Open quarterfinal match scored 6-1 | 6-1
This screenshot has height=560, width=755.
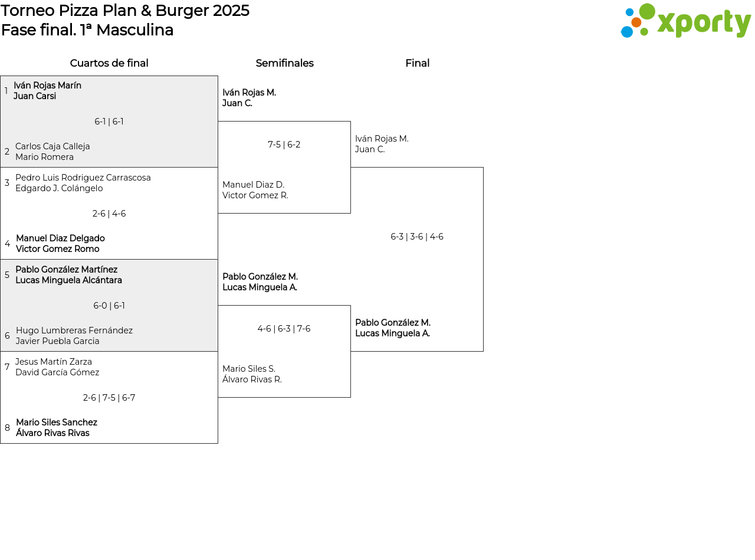[109, 122]
